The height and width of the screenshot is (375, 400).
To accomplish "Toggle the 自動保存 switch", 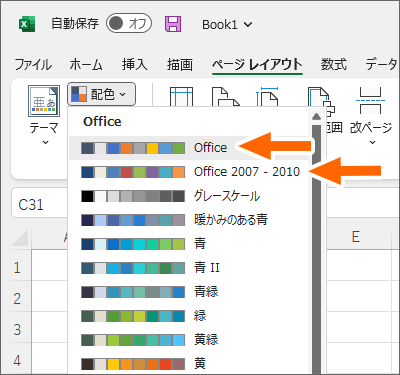I will point(129,24).
